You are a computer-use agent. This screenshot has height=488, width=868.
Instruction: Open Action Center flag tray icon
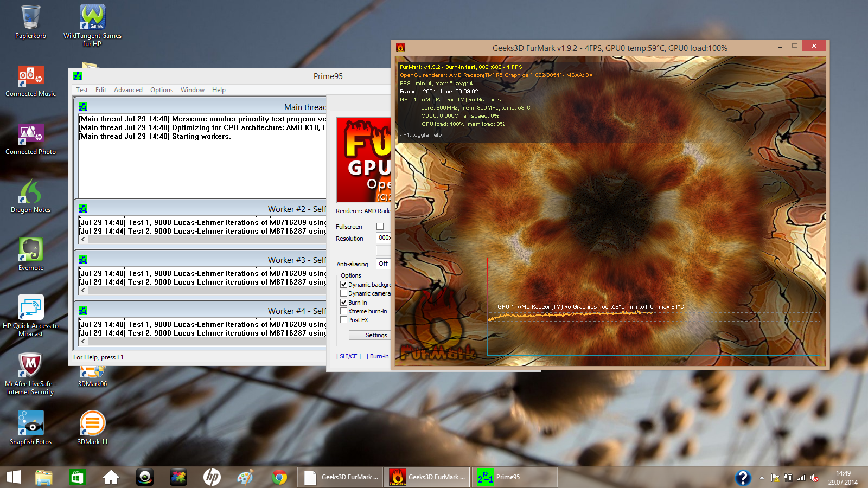pyautogui.click(x=775, y=478)
